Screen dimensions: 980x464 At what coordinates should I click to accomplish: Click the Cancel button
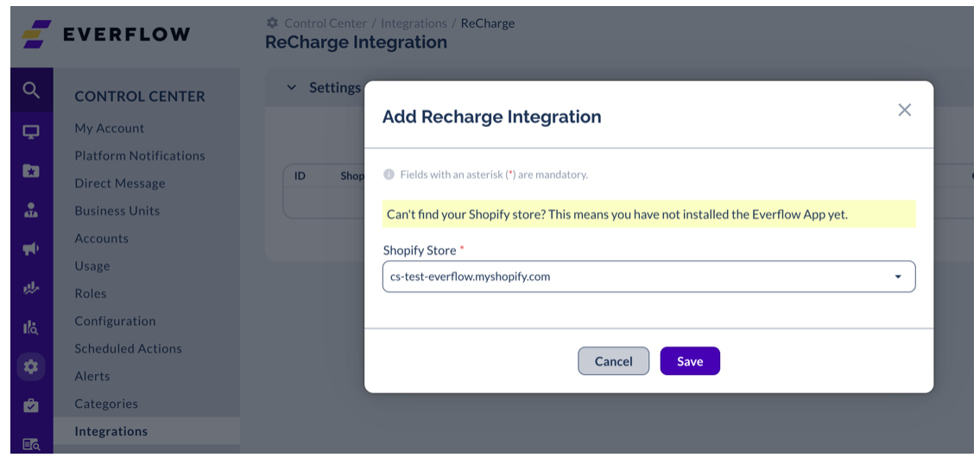613,361
